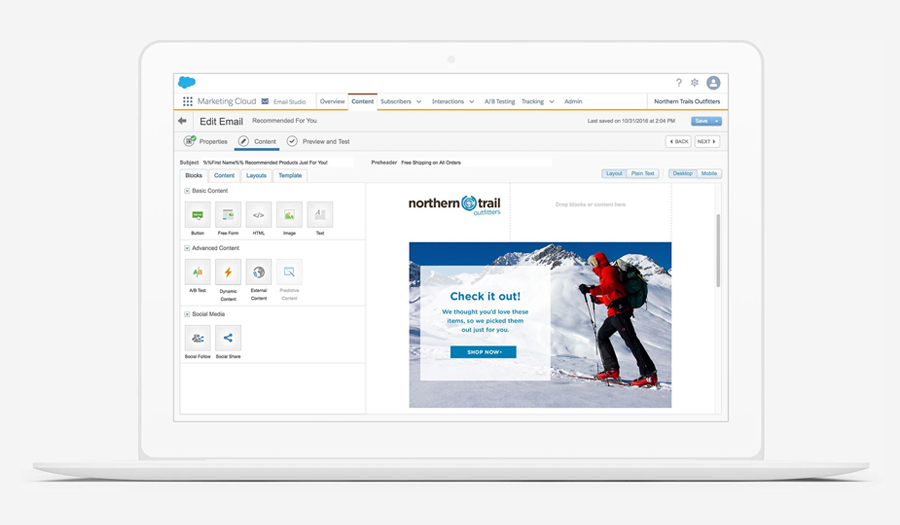The image size is (900, 525).
Task: Select the Button content block
Action: coord(197,215)
